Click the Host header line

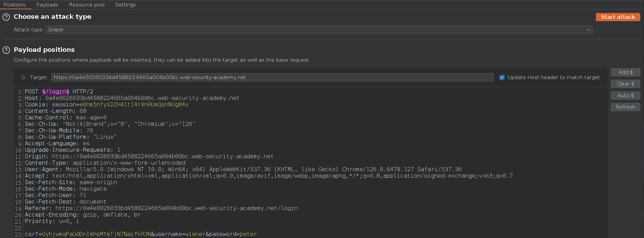click(x=132, y=98)
